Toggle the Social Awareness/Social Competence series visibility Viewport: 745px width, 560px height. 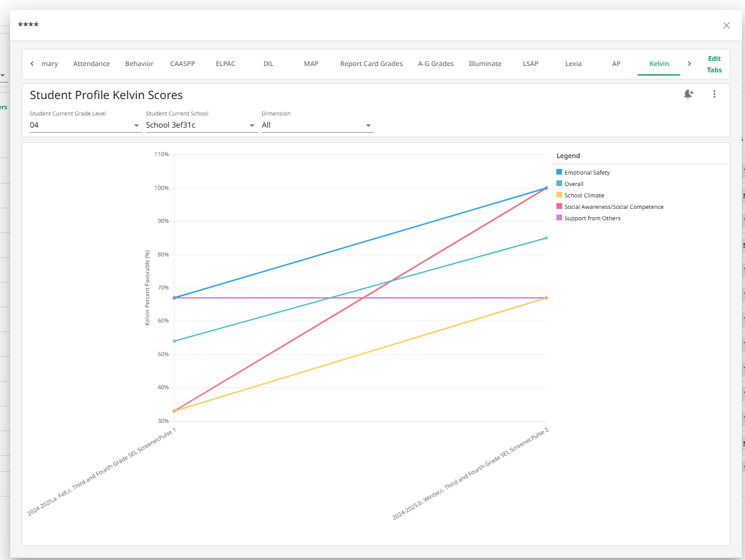[559, 206]
